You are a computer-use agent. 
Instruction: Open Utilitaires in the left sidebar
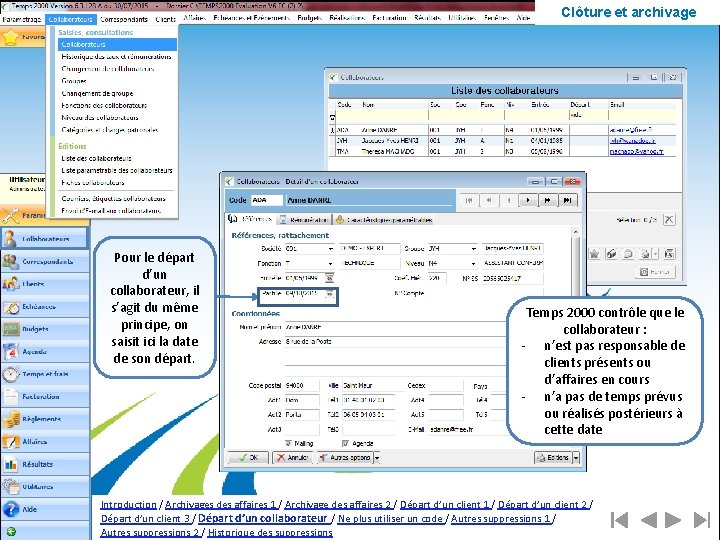pos(45,487)
